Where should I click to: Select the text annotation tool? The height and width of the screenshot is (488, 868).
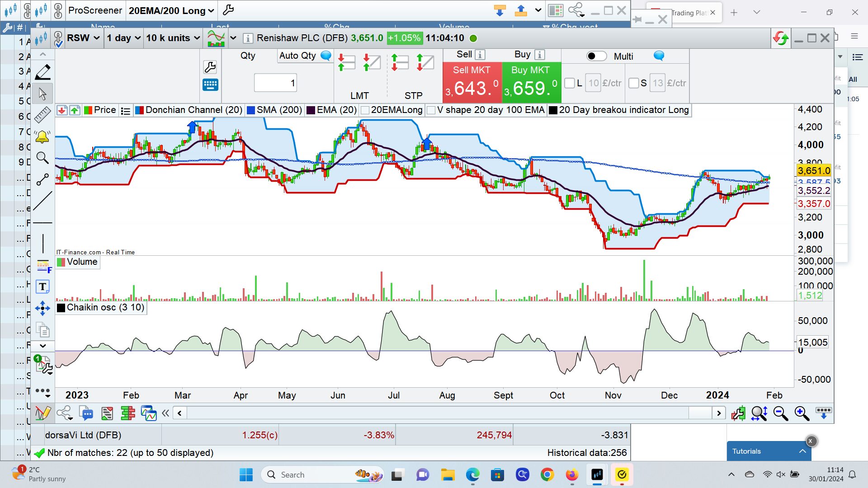[x=42, y=286]
